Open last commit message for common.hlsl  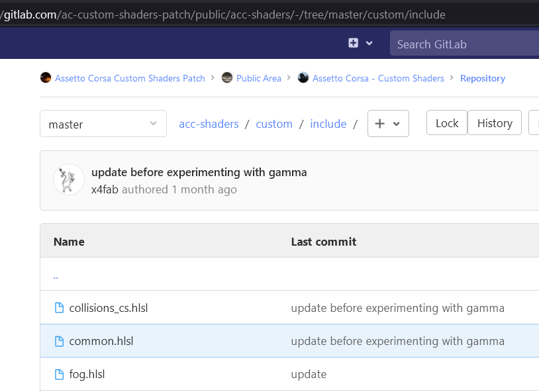(x=398, y=341)
